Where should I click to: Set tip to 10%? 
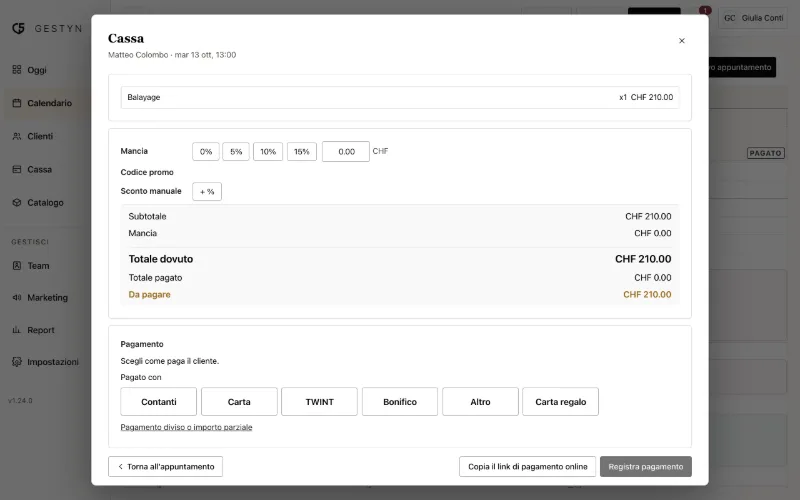(268, 152)
